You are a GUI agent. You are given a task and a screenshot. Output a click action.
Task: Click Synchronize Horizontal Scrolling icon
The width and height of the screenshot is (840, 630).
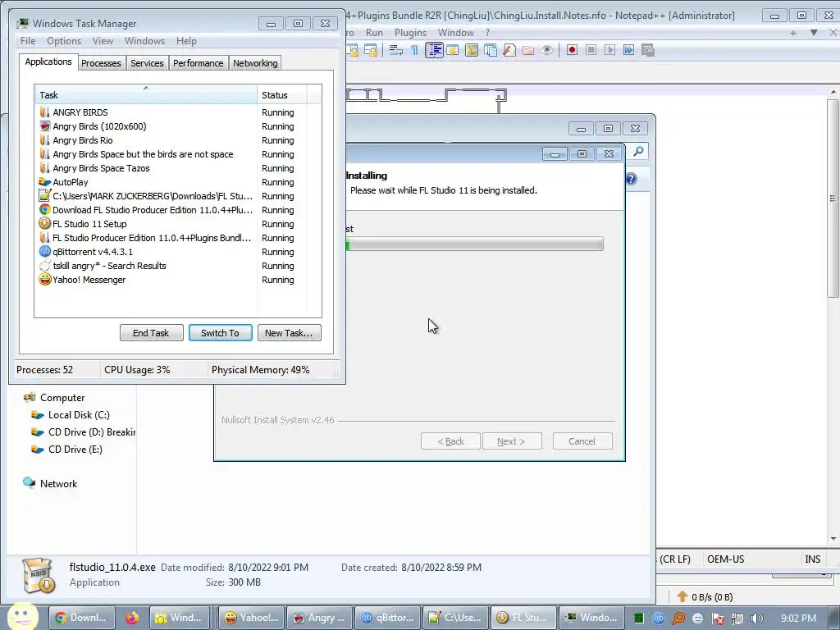[370, 50]
